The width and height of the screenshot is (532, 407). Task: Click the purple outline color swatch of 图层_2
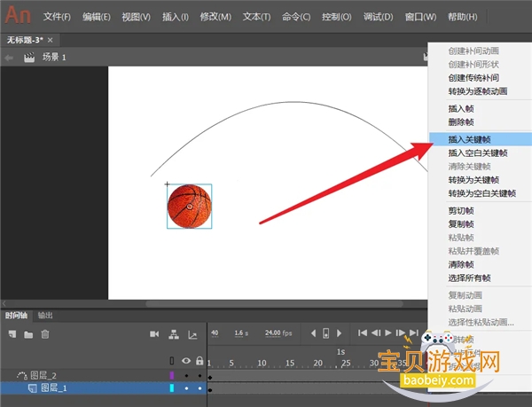tap(172, 375)
